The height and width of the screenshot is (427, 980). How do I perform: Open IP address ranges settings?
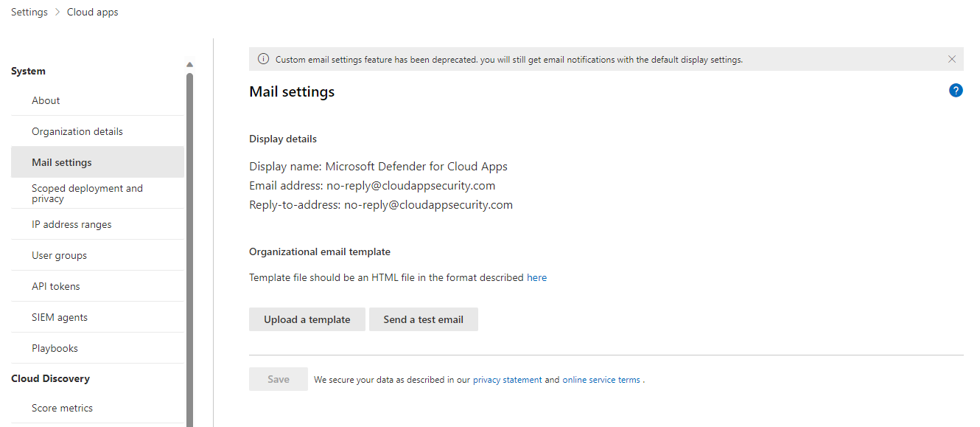(71, 223)
